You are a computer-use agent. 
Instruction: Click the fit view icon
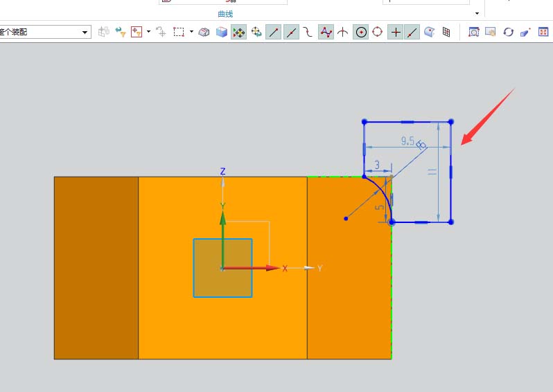click(x=543, y=32)
